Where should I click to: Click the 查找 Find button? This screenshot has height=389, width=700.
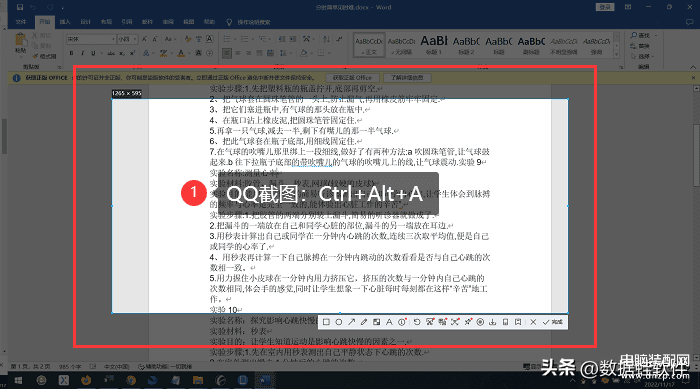click(642, 35)
